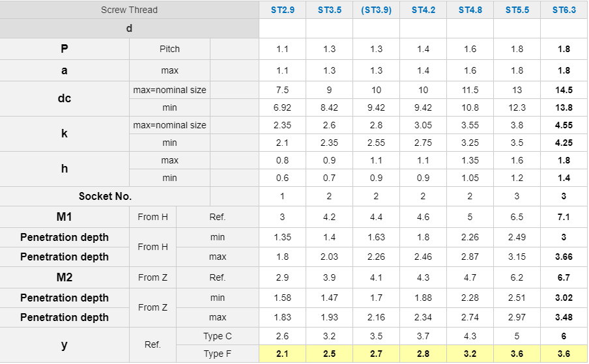The height and width of the screenshot is (364, 589).
Task: Open the ST4.2 thread link
Action: 423,10
